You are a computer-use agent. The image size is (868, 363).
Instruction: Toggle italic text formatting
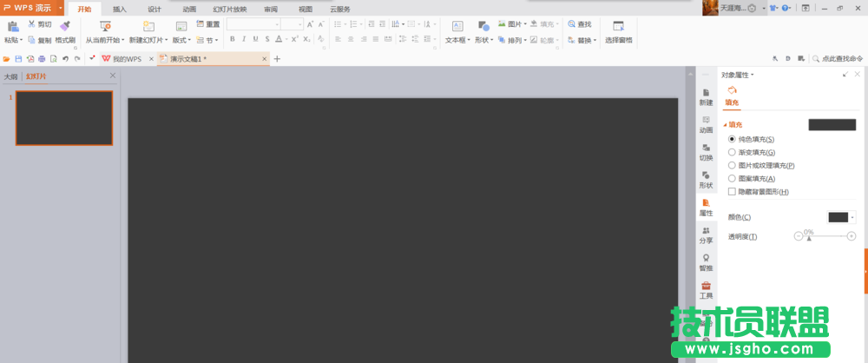click(244, 39)
